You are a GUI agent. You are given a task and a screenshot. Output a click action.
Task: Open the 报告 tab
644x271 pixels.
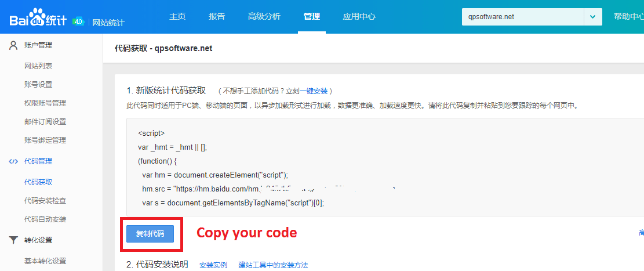click(217, 16)
